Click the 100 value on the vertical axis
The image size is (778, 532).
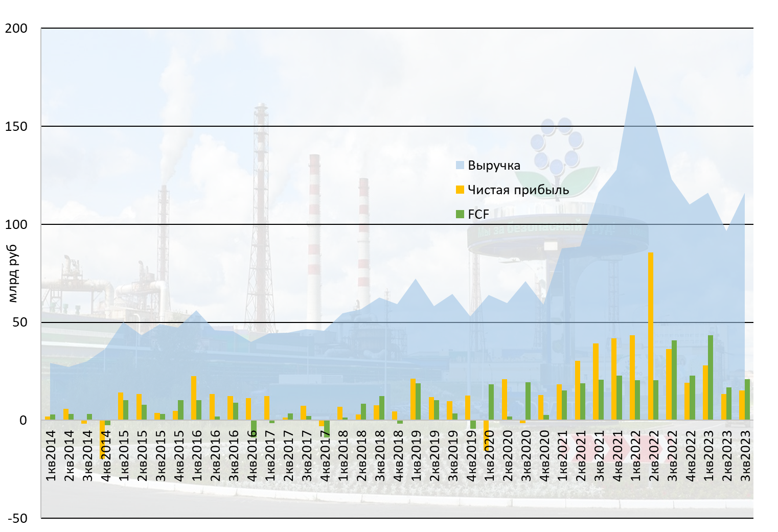coord(16,224)
